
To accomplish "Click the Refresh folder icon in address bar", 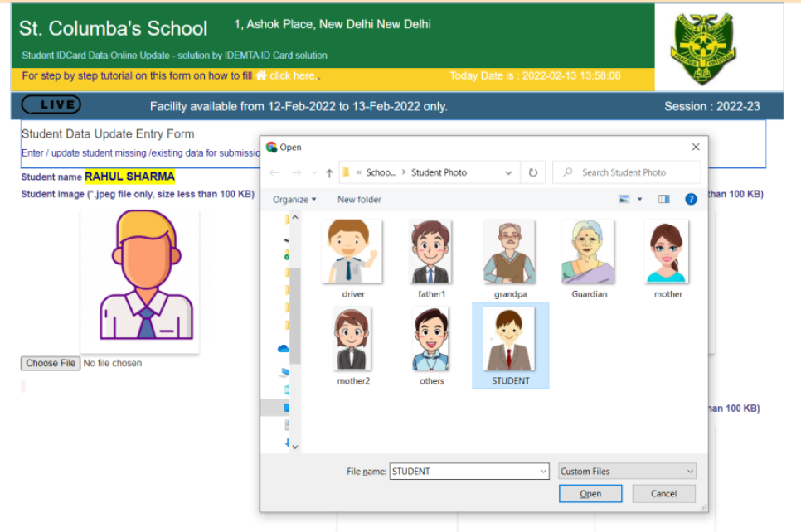I will [x=532, y=173].
